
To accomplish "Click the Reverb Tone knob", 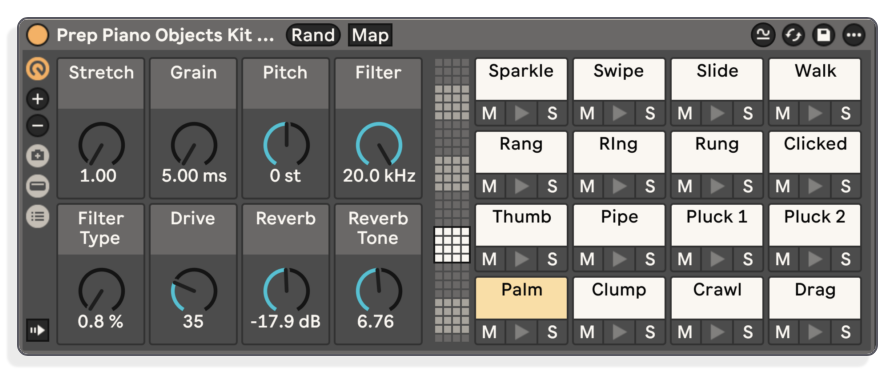I will pyautogui.click(x=378, y=291).
